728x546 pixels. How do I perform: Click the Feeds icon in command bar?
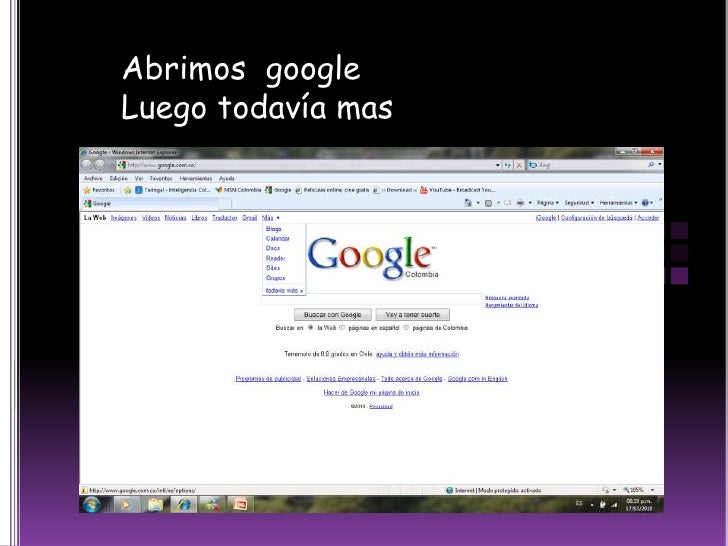488,203
